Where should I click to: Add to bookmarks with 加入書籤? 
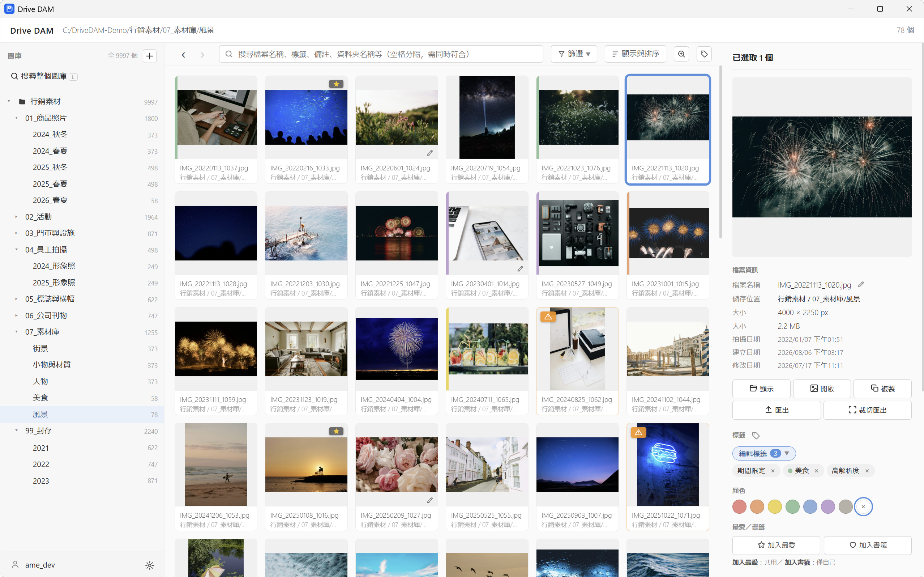coord(868,545)
